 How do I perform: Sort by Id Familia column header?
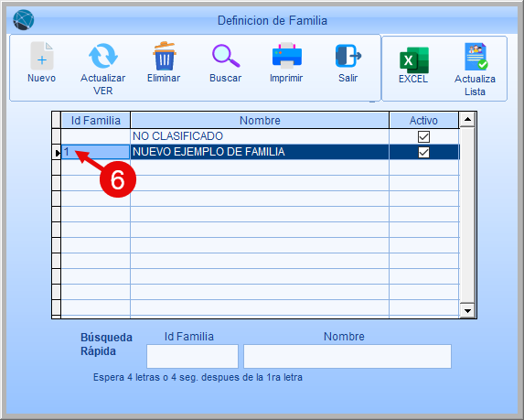[96, 121]
